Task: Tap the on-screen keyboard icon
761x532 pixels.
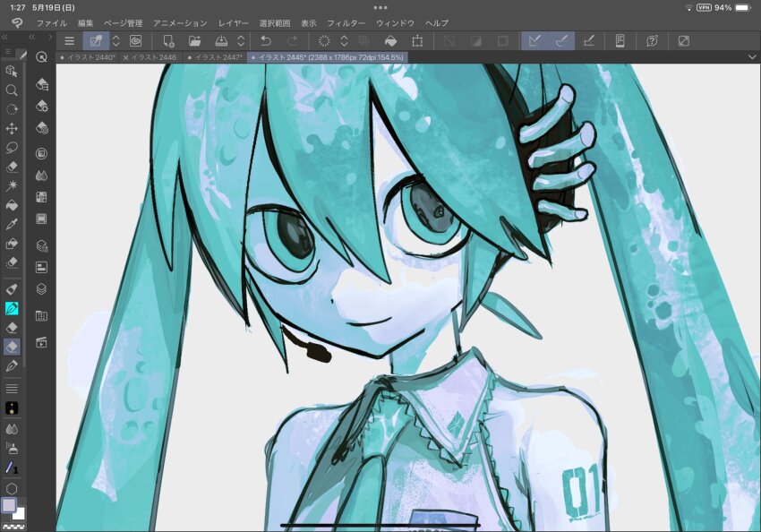Action: 620,40
